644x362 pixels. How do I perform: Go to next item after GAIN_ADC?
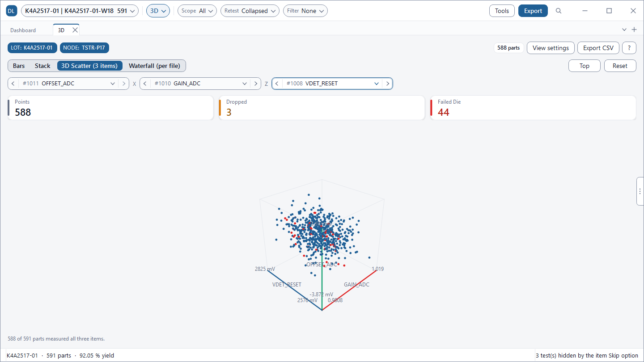coord(256,84)
